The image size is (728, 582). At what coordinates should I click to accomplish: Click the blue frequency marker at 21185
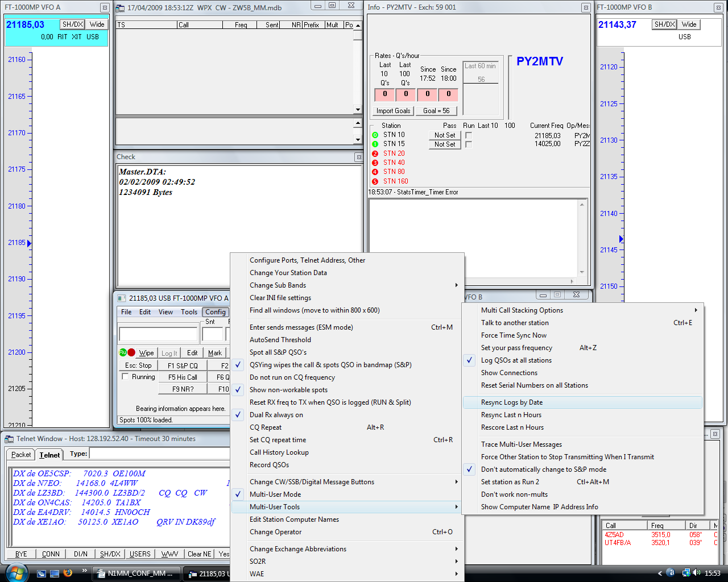coord(29,243)
